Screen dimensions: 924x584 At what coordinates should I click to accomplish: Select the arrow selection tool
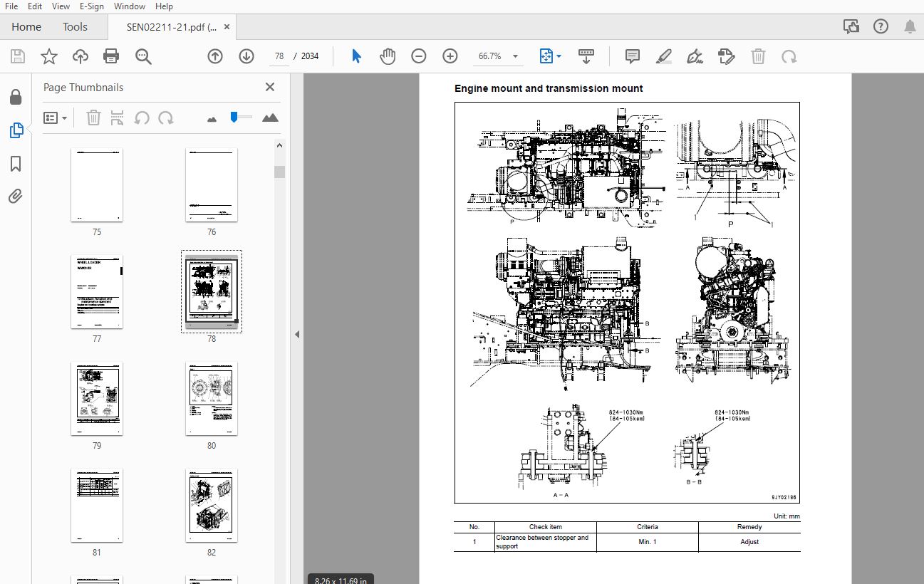[x=356, y=56]
